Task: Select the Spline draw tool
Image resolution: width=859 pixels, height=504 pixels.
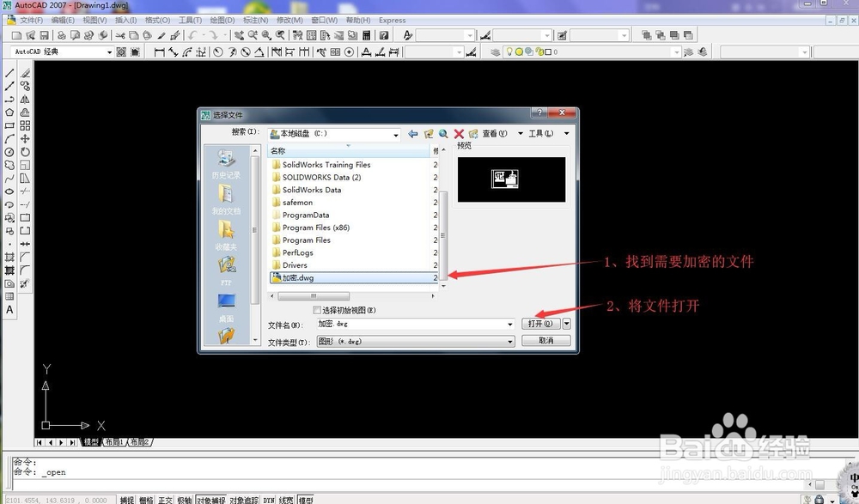Action: pos(9,179)
